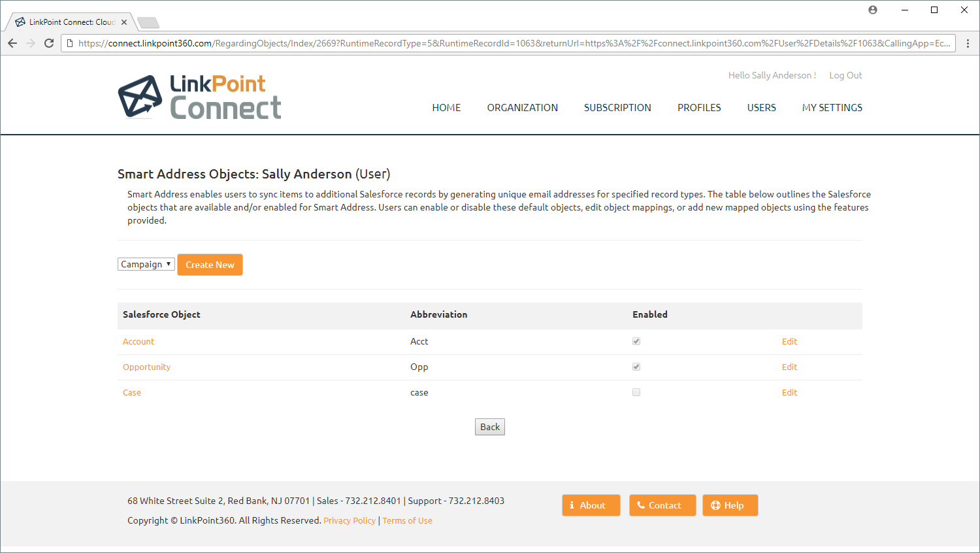Open the PROFILES menu
The image size is (980, 553).
tap(699, 108)
